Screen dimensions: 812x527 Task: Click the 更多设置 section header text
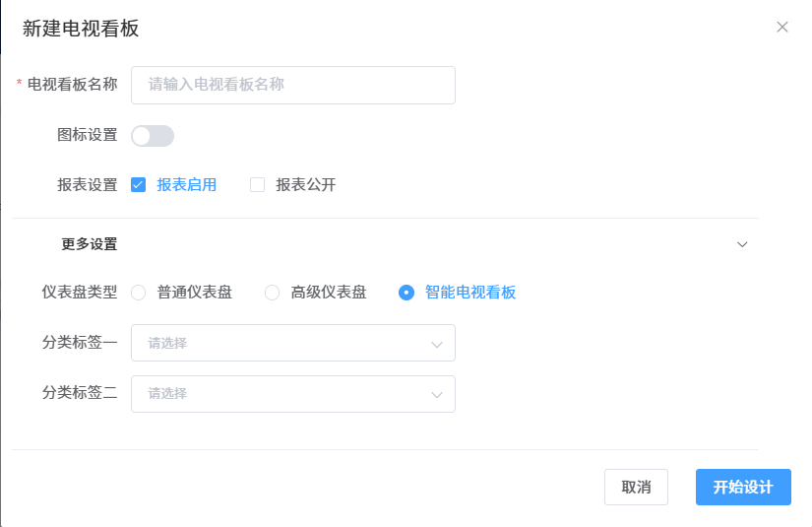pos(90,244)
